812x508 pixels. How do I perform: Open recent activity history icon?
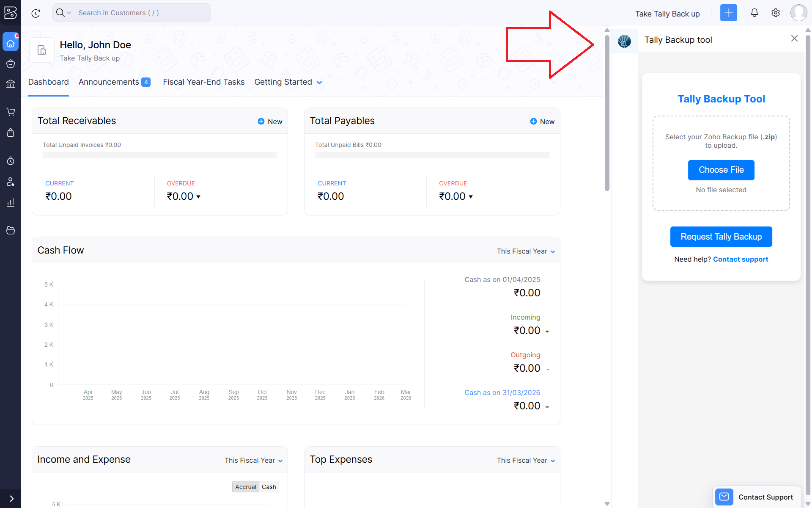[x=36, y=13]
